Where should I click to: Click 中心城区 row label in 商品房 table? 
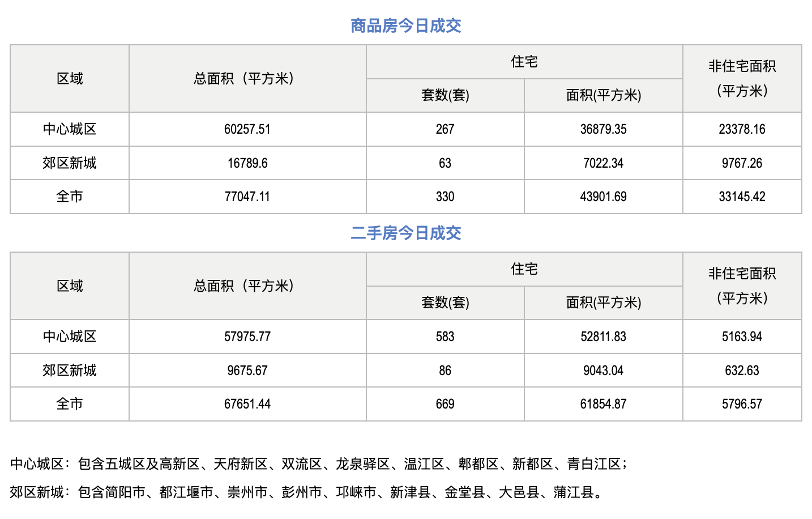point(70,129)
